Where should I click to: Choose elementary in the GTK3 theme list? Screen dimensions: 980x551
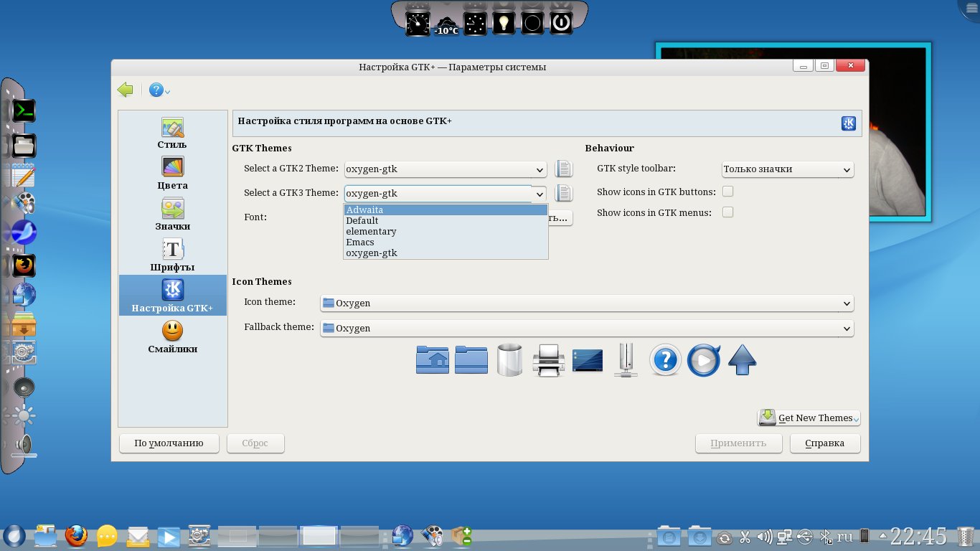pyautogui.click(x=445, y=232)
